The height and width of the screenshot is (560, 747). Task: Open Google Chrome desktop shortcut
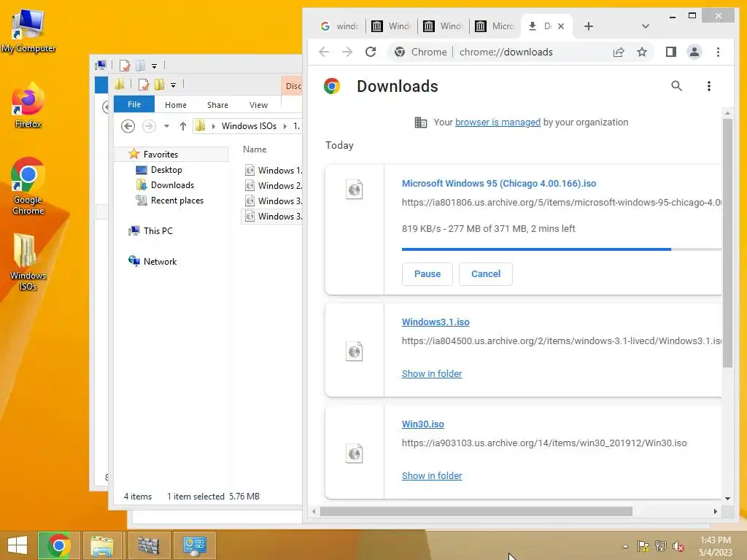[x=28, y=186]
